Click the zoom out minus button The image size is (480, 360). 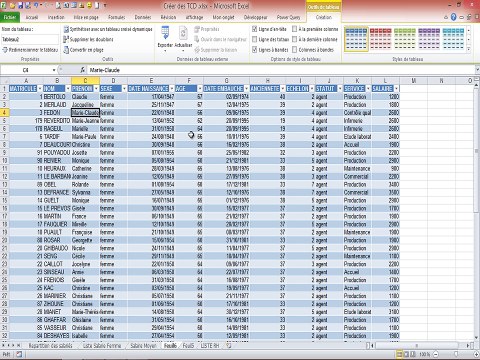click(x=435, y=354)
